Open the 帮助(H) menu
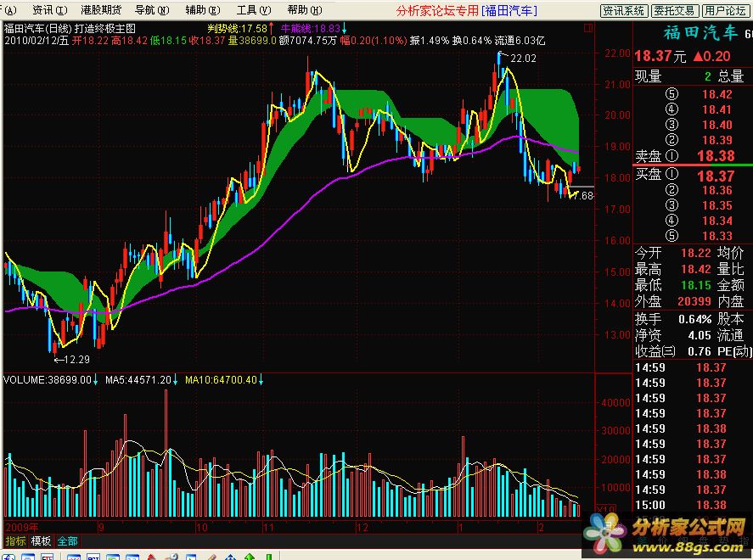 click(305, 10)
